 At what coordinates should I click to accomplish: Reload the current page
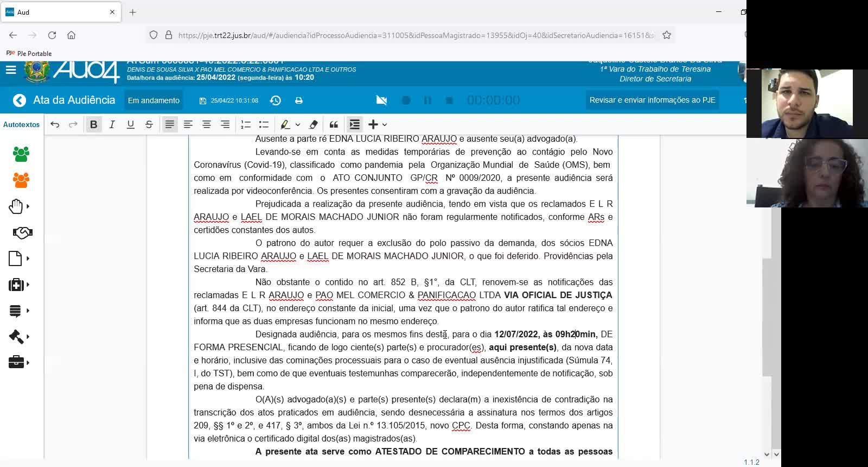coord(52,35)
